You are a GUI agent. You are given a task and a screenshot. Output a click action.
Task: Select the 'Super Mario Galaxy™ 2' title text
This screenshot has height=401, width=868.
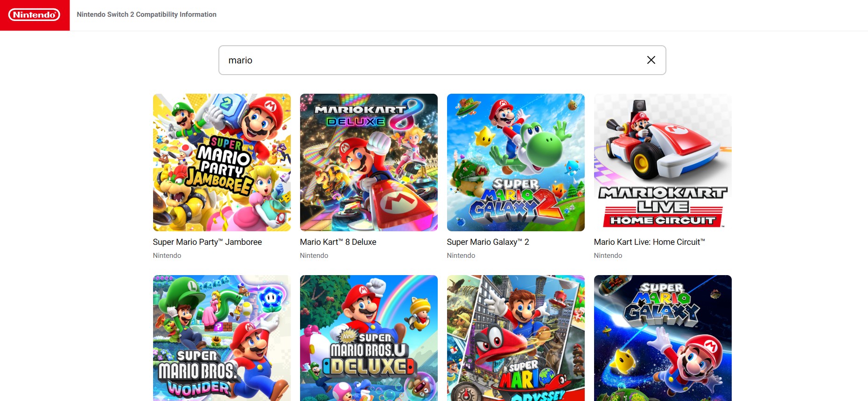[488, 242]
